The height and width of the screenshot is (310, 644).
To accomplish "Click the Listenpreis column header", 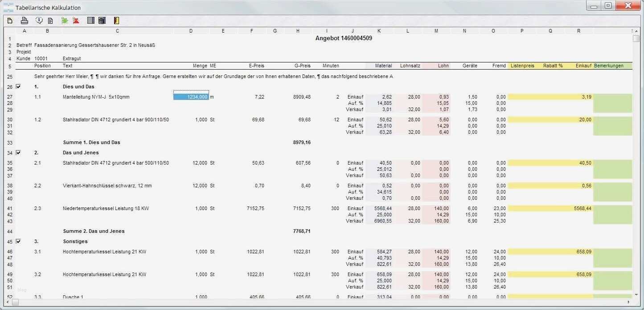I will point(522,66).
